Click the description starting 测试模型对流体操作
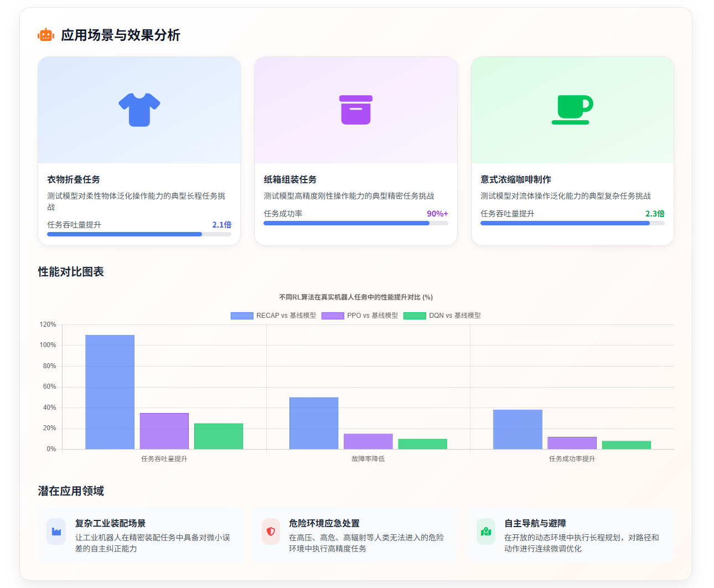Viewport: 714px width, 588px height. pyautogui.click(x=566, y=196)
